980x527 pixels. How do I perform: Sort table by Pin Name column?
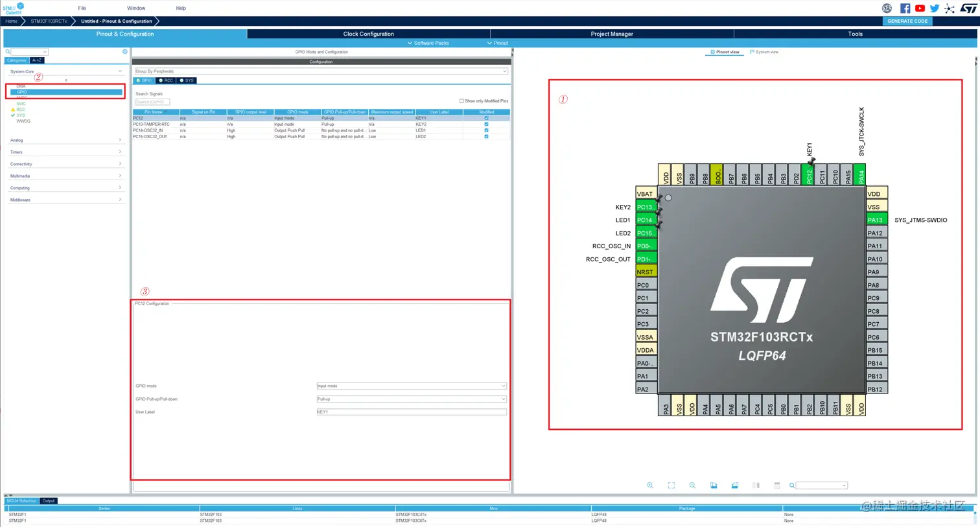tap(156, 112)
